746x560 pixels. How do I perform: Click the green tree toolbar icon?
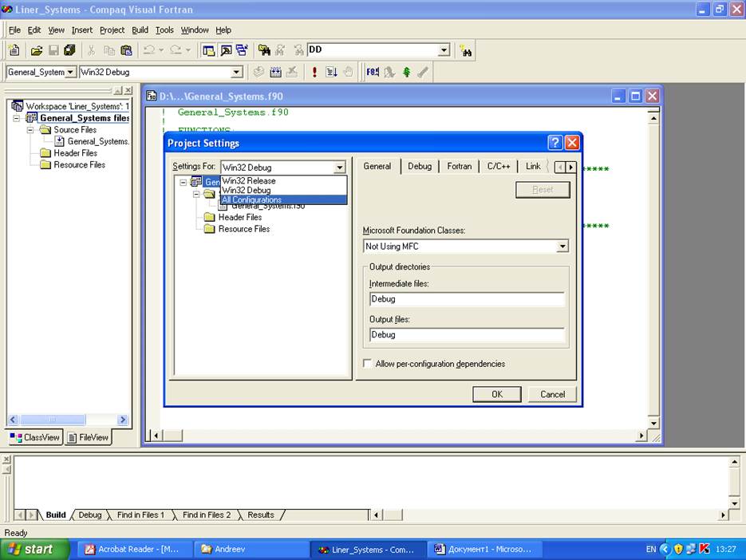(x=406, y=72)
